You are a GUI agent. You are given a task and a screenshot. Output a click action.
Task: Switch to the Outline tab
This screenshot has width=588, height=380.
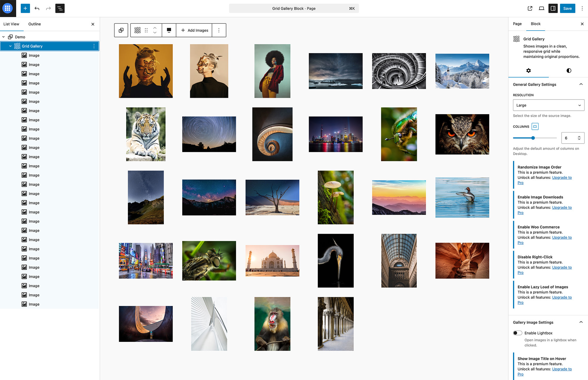click(x=34, y=24)
